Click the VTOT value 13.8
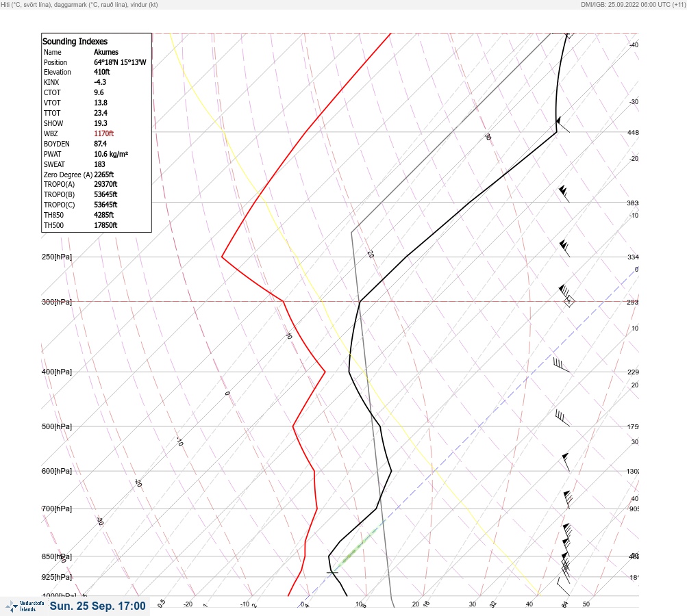 coord(100,103)
